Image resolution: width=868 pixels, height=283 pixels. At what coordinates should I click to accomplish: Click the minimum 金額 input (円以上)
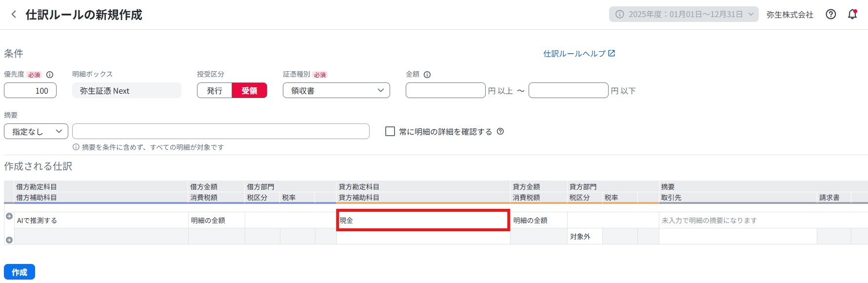pyautogui.click(x=446, y=90)
